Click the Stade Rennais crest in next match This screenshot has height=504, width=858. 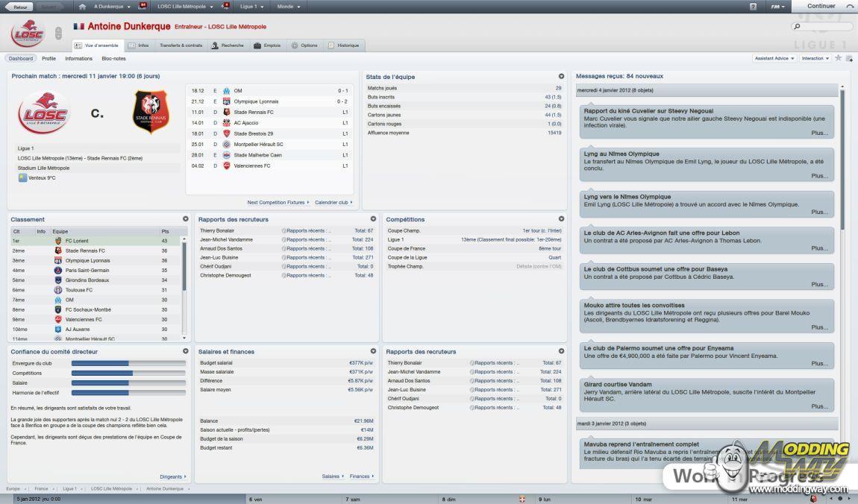[151, 113]
